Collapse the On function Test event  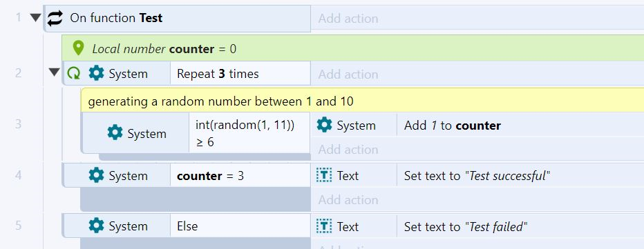point(36,18)
